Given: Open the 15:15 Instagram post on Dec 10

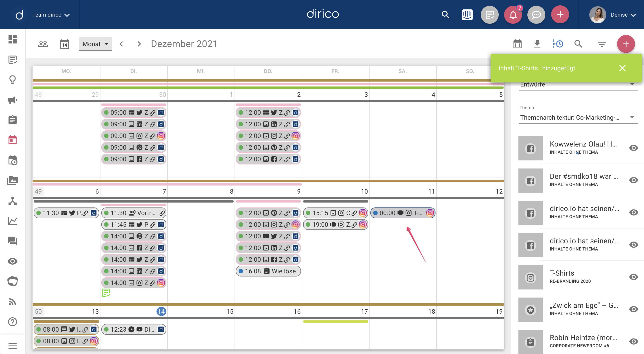Looking at the screenshot, I should point(335,213).
